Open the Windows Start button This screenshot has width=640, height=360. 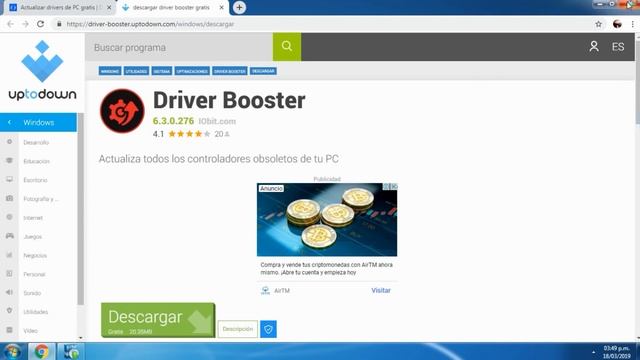(x=12, y=351)
